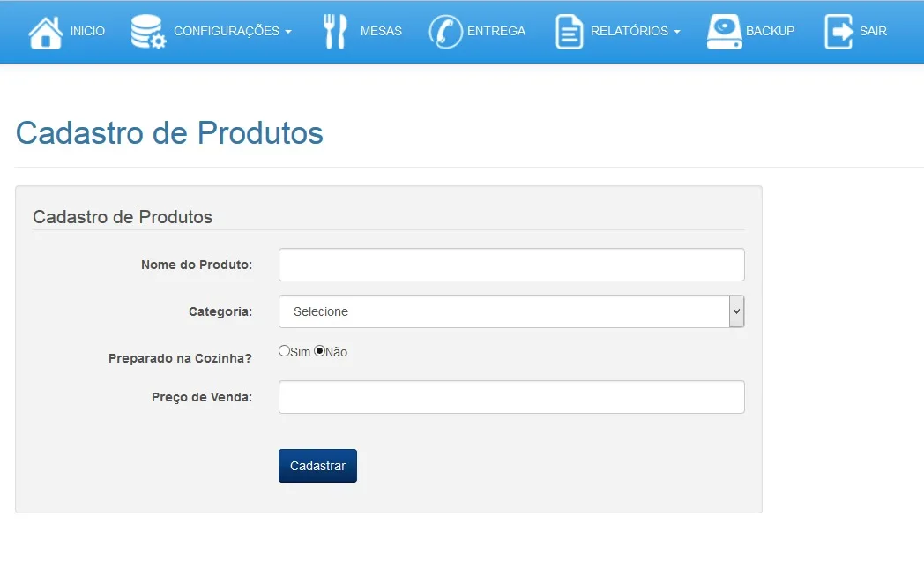Open the MESAS menu item
This screenshot has width=924, height=562.
pos(381,31)
